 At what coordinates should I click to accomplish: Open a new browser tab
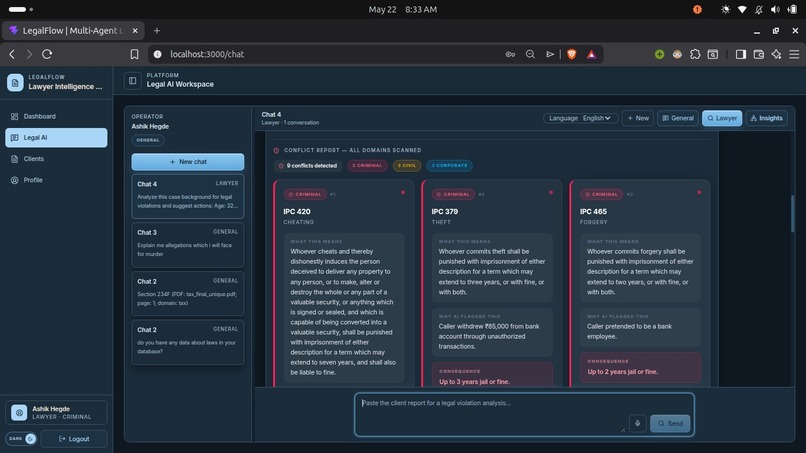click(x=157, y=31)
